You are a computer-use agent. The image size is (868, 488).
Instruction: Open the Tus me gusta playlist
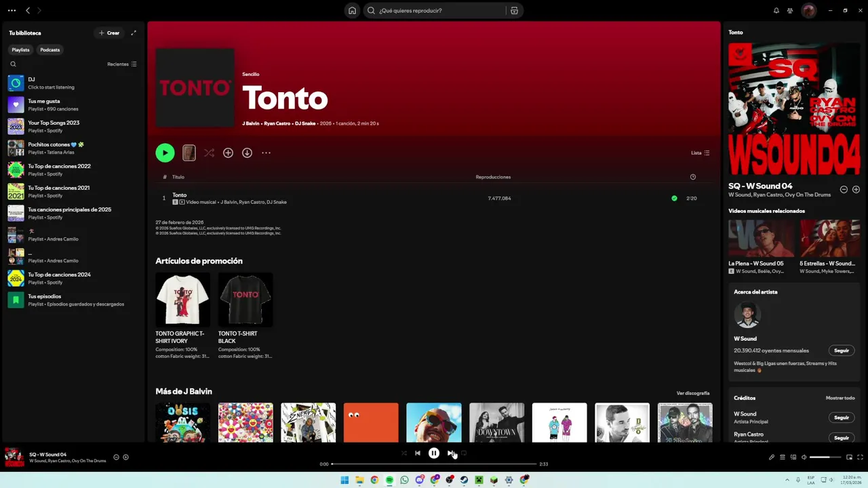coord(73,104)
